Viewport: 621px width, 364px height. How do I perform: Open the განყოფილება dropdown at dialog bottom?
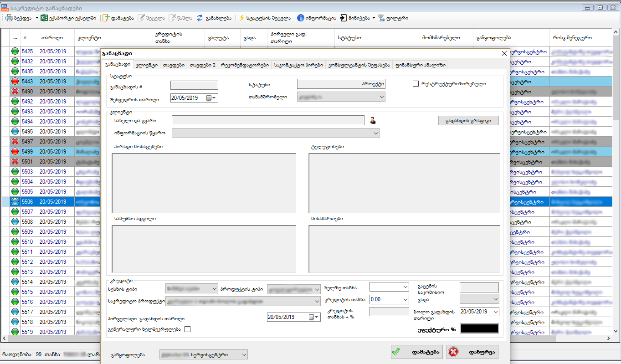(x=244, y=354)
